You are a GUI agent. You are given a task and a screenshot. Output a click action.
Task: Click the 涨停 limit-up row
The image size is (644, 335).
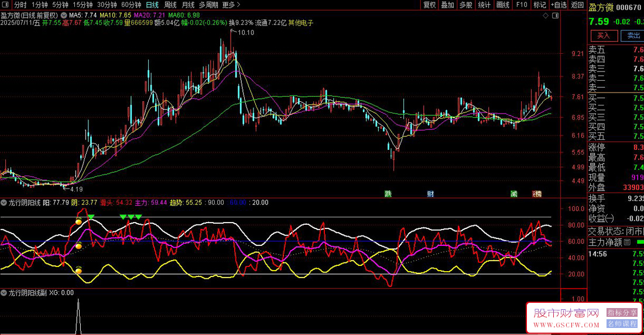point(616,148)
